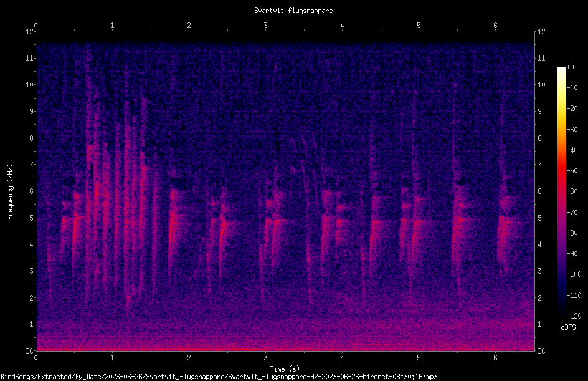Select the file path text ending in birdnet-08:30:16.mp3
Image resolution: width=588 pixels, height=381 pixels.
pos(219,377)
